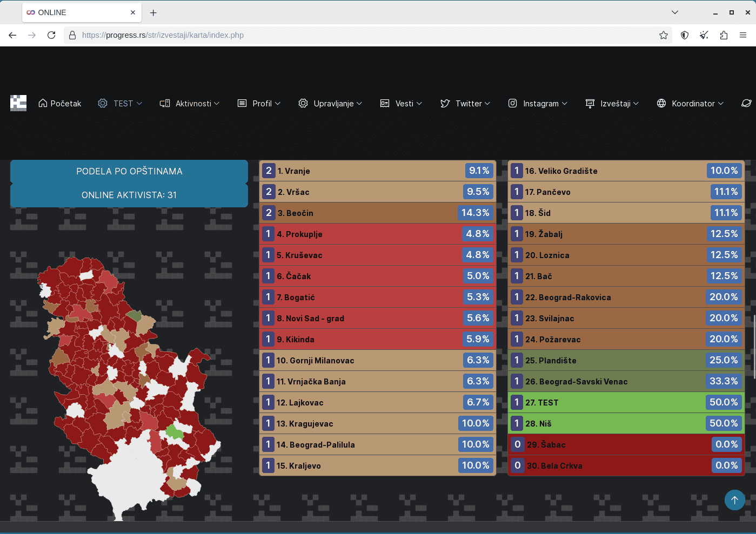Select the 1. Vranje row
Image resolution: width=756 pixels, height=534 pixels.
(378, 171)
